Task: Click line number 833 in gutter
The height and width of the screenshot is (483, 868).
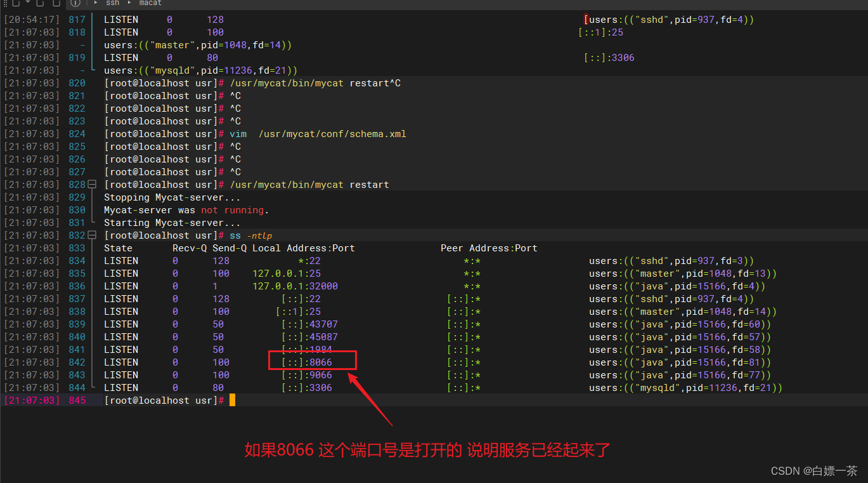Action: 77,248
